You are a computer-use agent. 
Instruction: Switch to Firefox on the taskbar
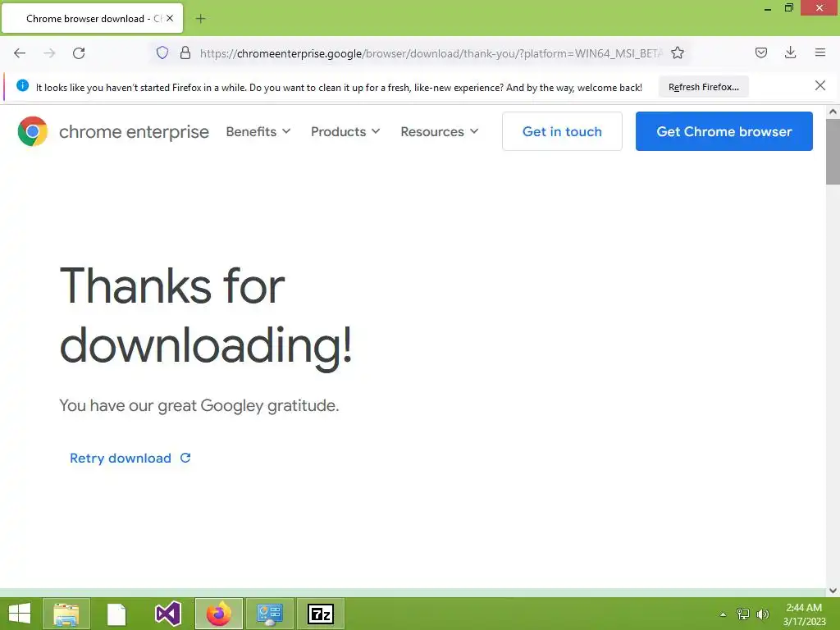(218, 614)
